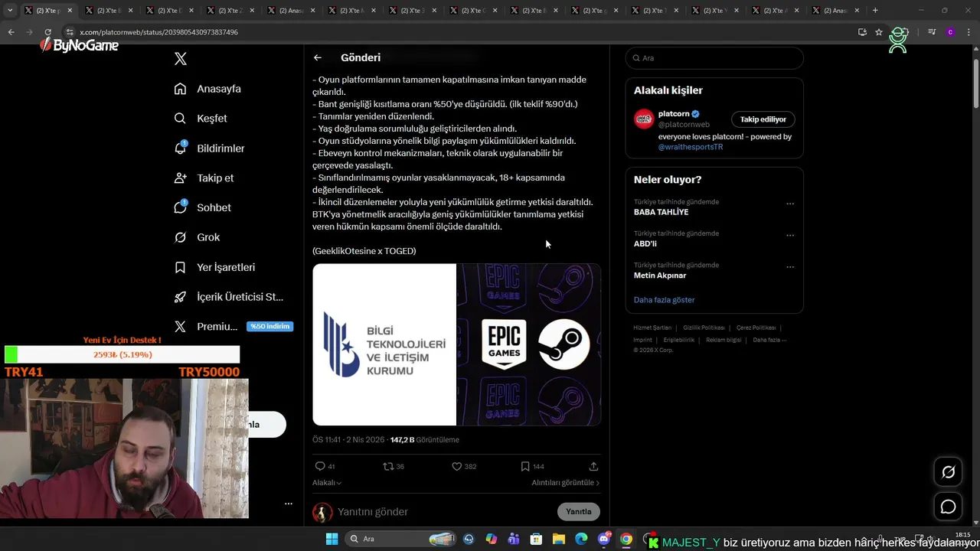
Task: Switch to last tab (2) Anas
Action: pyautogui.click(x=836, y=11)
